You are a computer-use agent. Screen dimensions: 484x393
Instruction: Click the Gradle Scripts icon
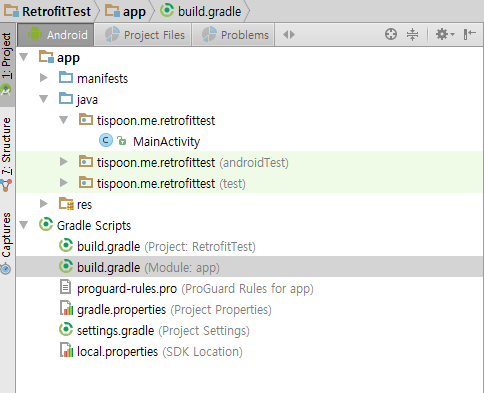pyautogui.click(x=46, y=225)
